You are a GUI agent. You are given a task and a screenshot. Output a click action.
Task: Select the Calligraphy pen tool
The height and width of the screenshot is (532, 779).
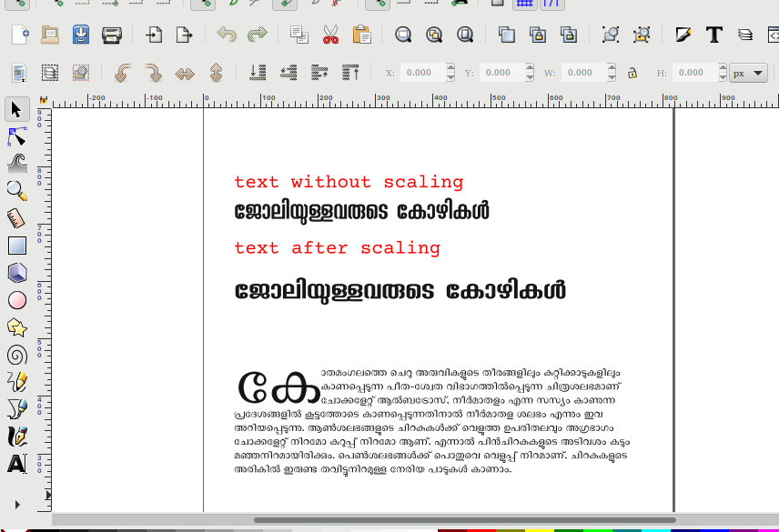pos(16,437)
